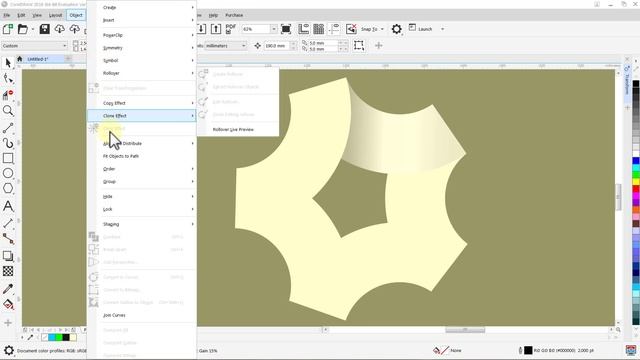Click the Open folder icon
This screenshot has height=360, width=640.
23,29
